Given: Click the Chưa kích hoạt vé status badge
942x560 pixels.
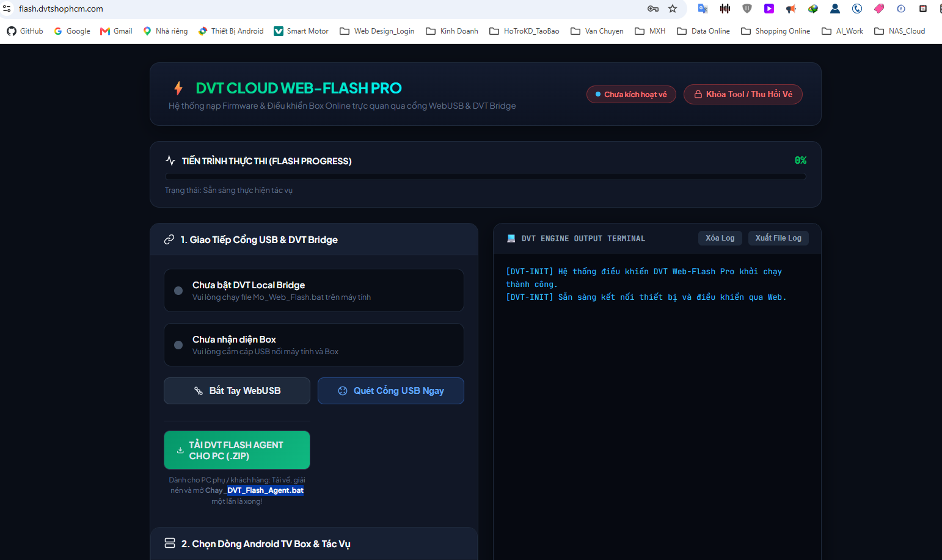Looking at the screenshot, I should tap(631, 95).
